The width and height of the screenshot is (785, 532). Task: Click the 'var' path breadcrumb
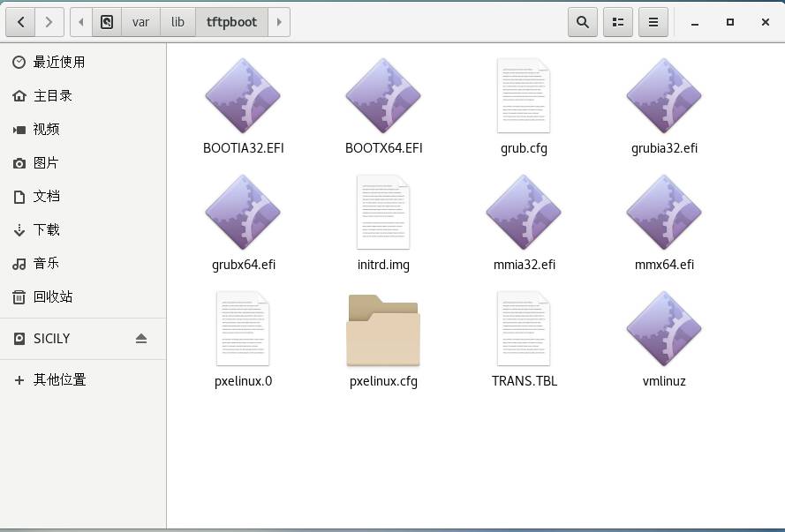point(140,22)
